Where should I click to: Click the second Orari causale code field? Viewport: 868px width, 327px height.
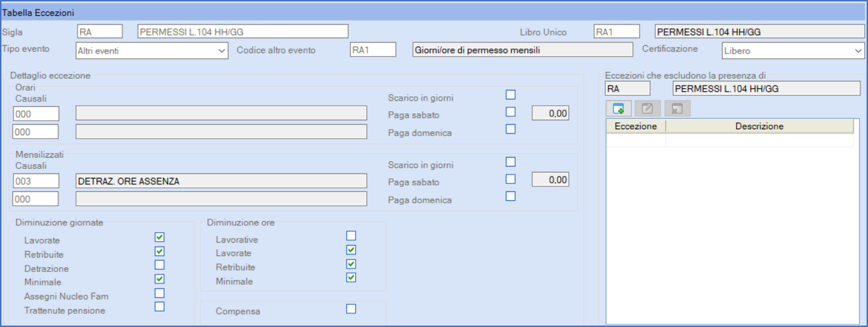pos(36,132)
